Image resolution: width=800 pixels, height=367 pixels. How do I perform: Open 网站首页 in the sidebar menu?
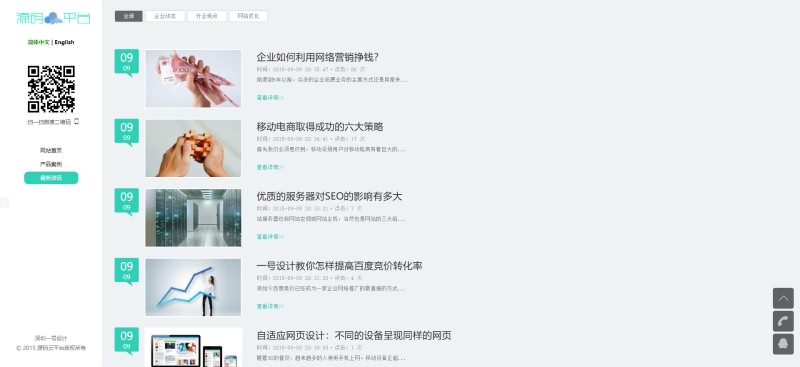51,151
